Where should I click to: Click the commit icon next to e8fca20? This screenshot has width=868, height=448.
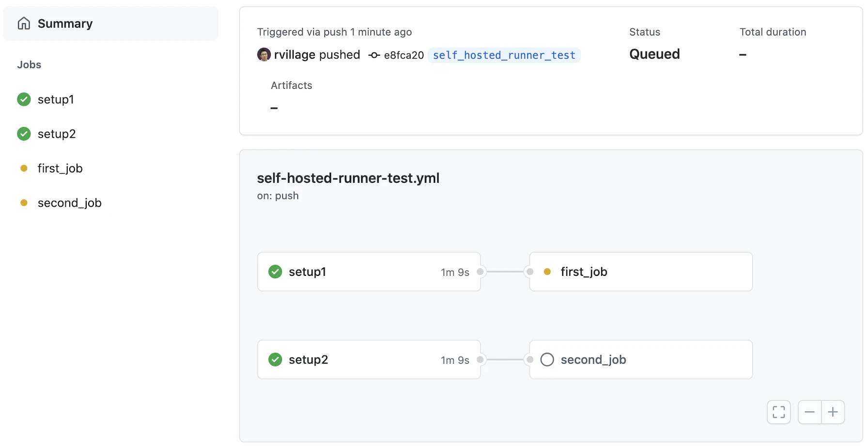[x=374, y=55]
